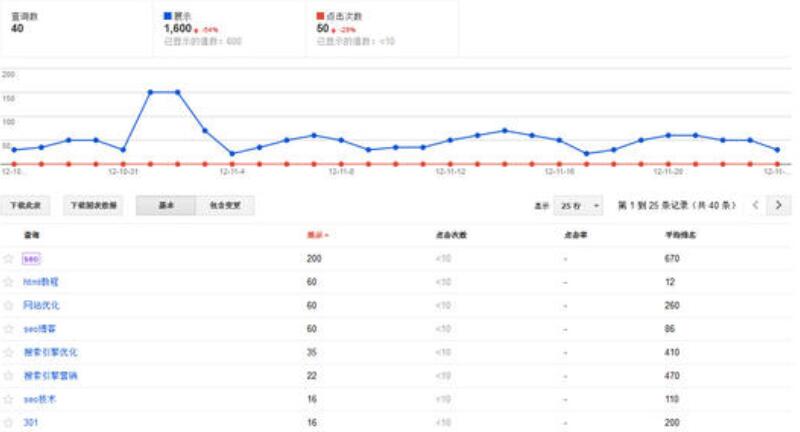Open the '网站优化' query link
Image resolution: width=800 pixels, height=432 pixels.
41,305
